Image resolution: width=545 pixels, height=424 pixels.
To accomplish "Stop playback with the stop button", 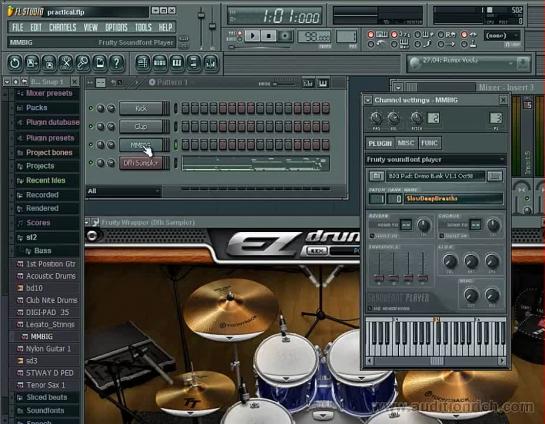I will [x=268, y=35].
